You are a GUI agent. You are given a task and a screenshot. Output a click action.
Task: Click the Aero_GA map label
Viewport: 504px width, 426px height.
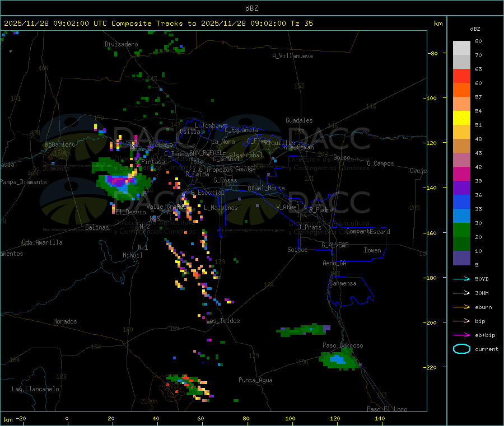coord(334,263)
